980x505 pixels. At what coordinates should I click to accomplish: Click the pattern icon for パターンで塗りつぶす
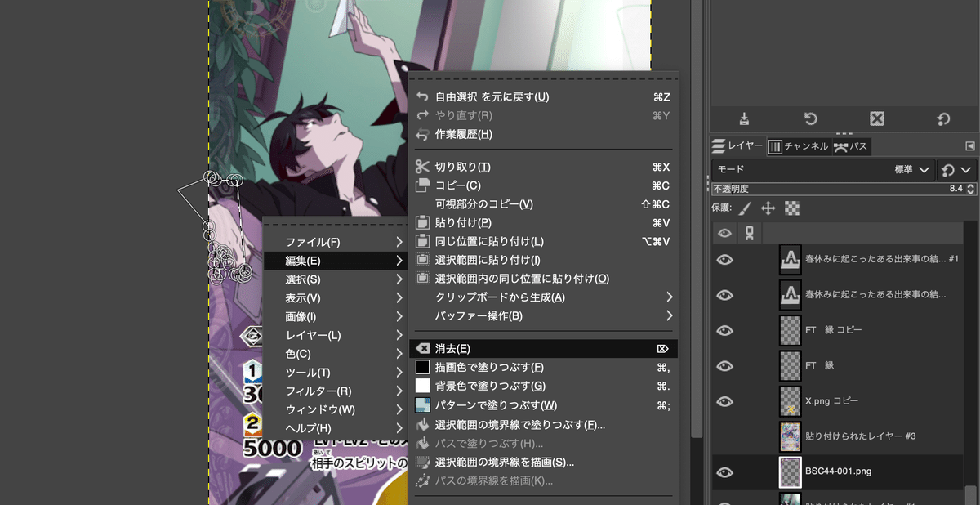click(x=422, y=405)
